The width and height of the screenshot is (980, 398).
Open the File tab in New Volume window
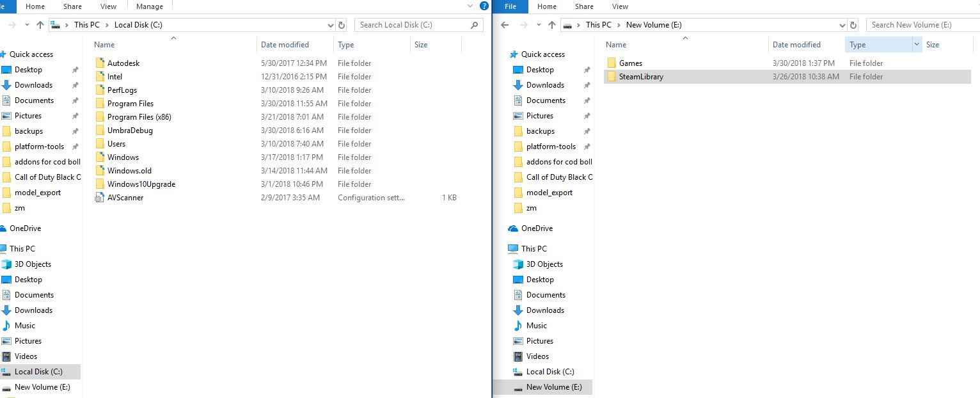(510, 6)
